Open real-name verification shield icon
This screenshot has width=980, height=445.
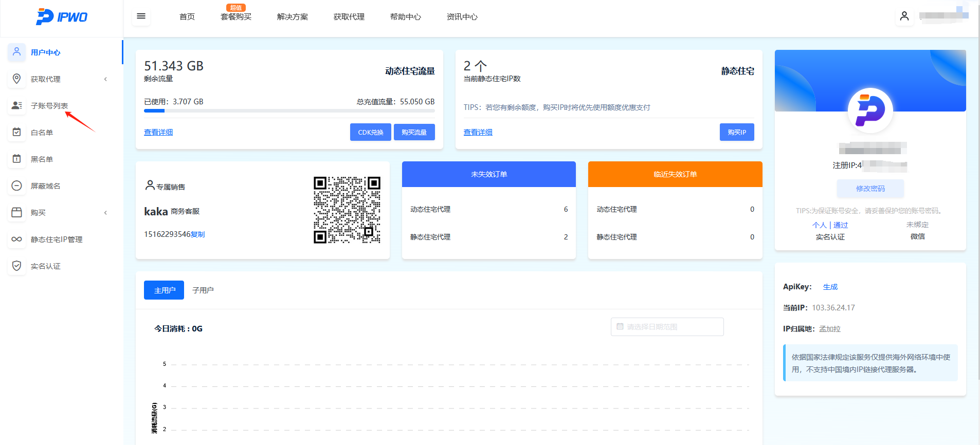17,266
